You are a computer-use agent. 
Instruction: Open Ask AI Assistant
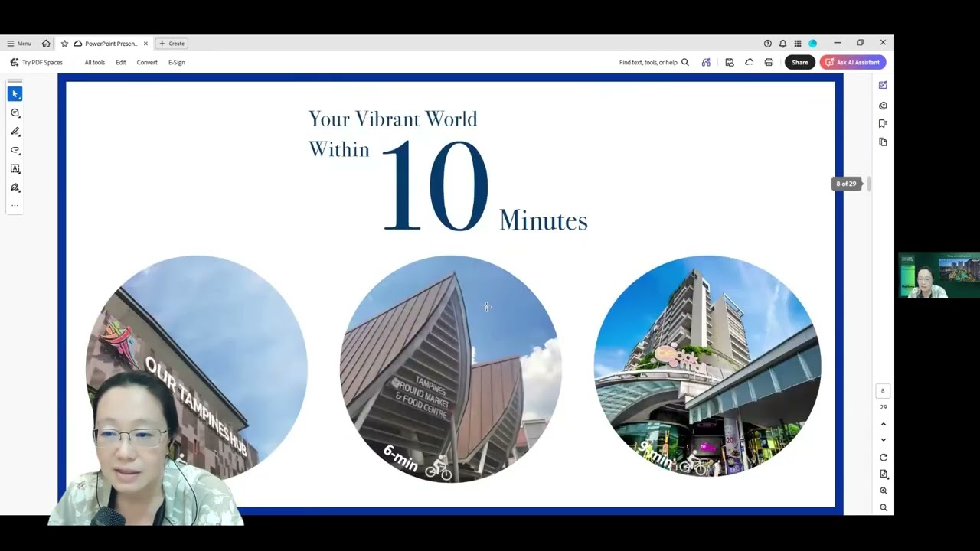[x=853, y=62]
